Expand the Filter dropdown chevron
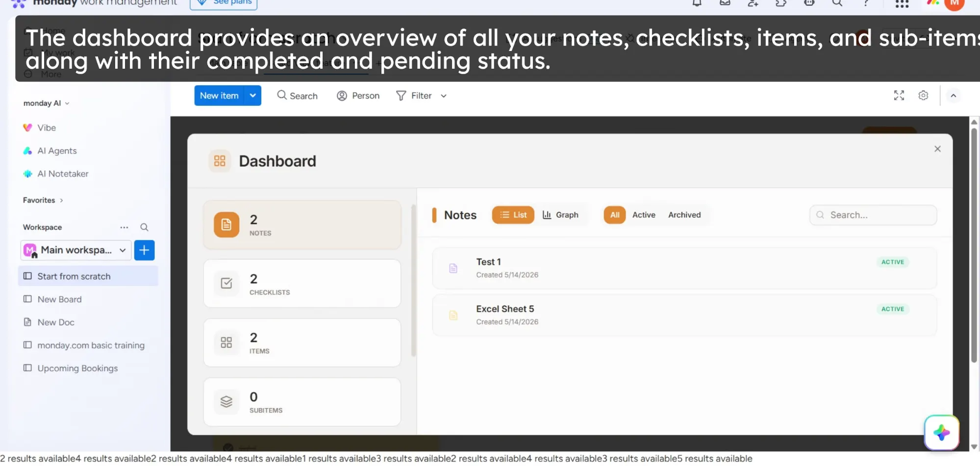This screenshot has width=980, height=466. [x=444, y=96]
